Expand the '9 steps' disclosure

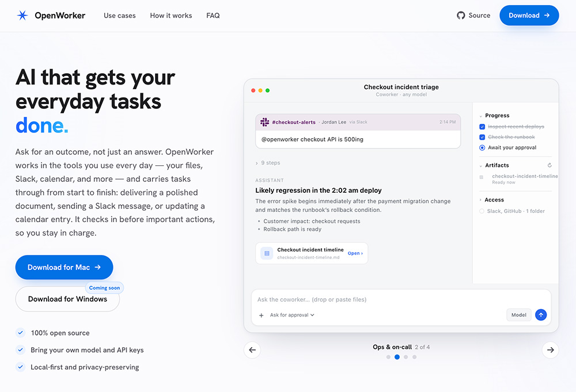268,162
